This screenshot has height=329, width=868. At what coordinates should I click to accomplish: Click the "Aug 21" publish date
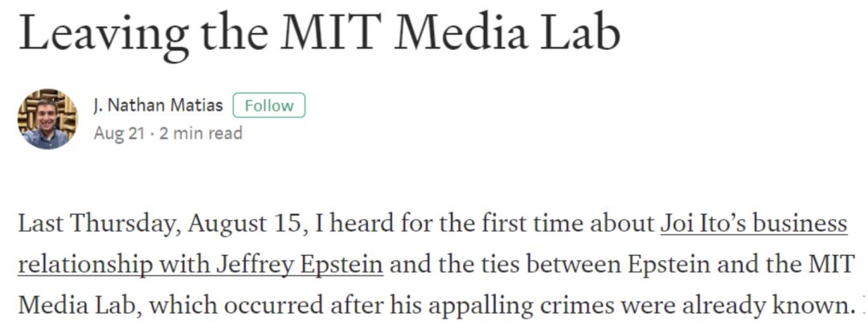click(120, 134)
